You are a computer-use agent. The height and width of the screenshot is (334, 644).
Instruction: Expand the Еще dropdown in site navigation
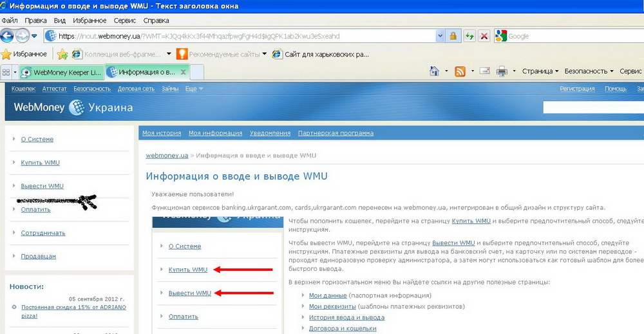(x=194, y=89)
